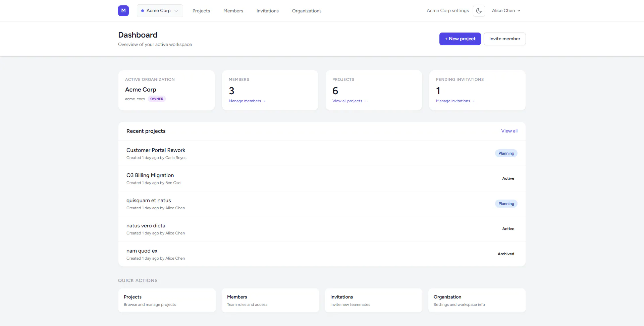
Task: Click the Invite member button
Action: click(x=505, y=39)
